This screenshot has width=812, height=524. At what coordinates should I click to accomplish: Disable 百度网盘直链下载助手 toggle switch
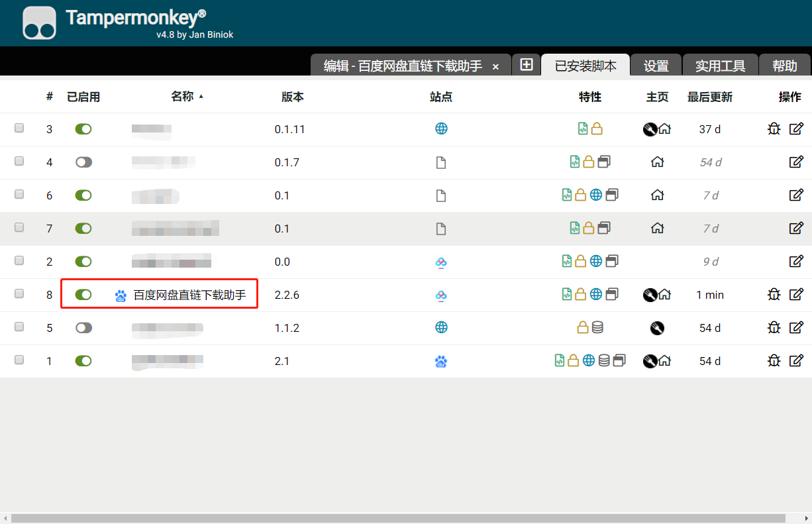tap(83, 295)
